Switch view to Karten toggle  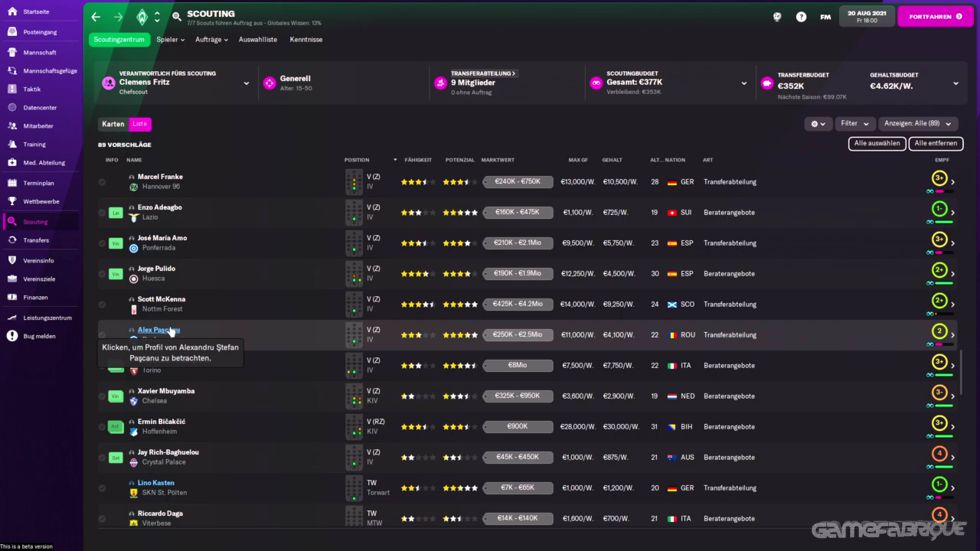click(x=113, y=124)
